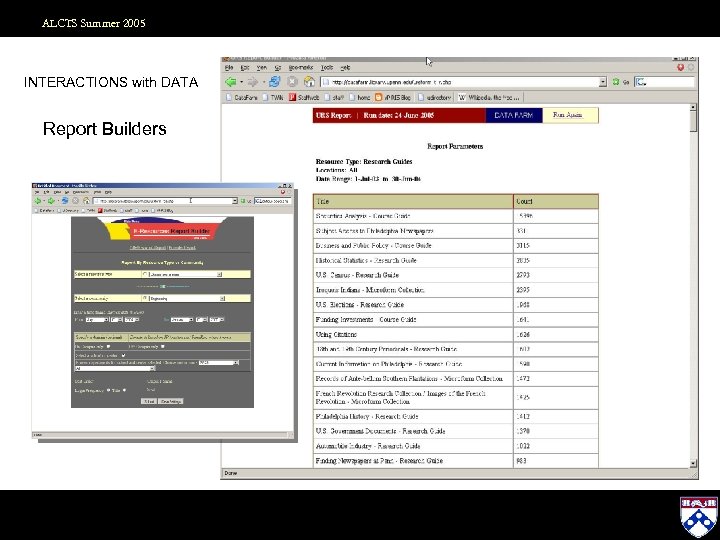
Task: Click the Home icon in Report Builder browser
Action: (86, 201)
